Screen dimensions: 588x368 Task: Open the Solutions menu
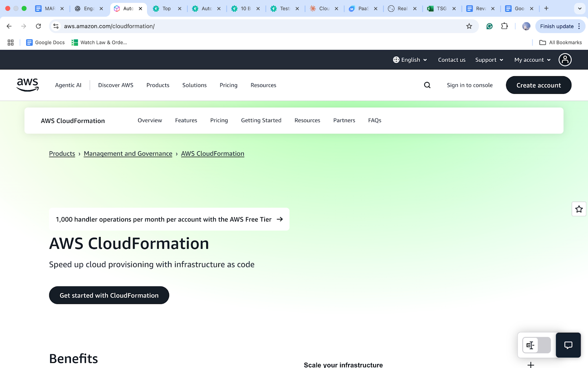(194, 85)
